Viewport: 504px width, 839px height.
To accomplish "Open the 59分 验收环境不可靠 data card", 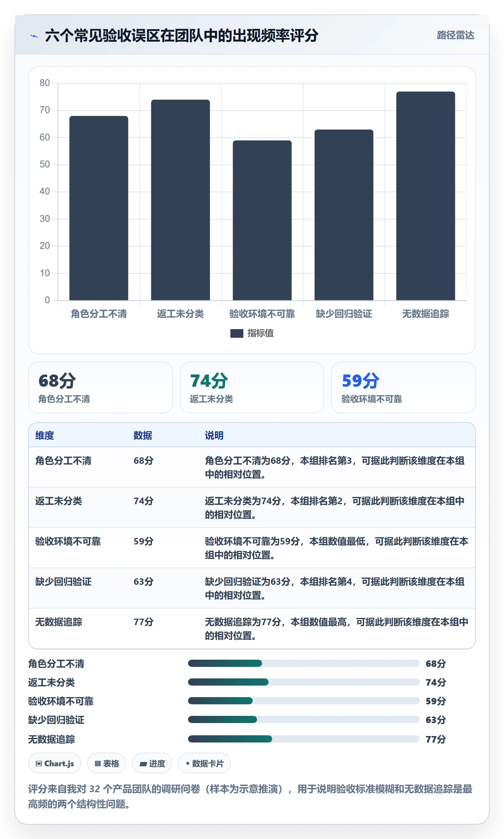I will click(x=403, y=387).
